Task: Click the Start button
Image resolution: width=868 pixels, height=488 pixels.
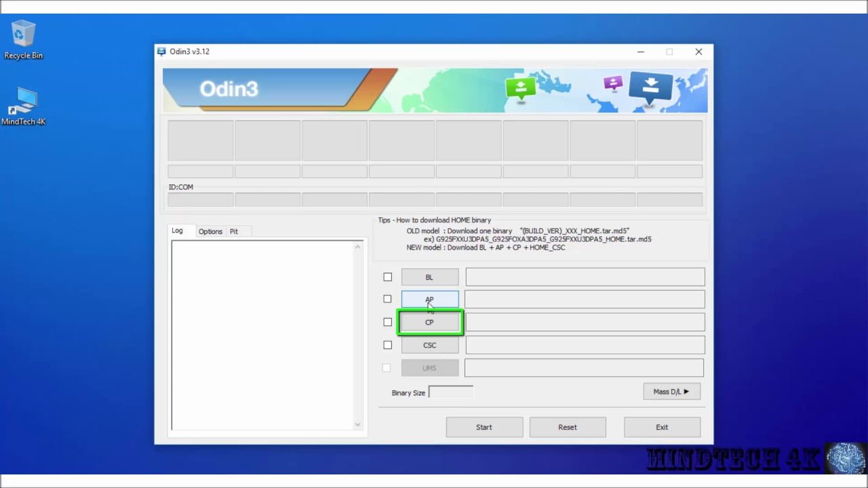Action: [x=484, y=427]
